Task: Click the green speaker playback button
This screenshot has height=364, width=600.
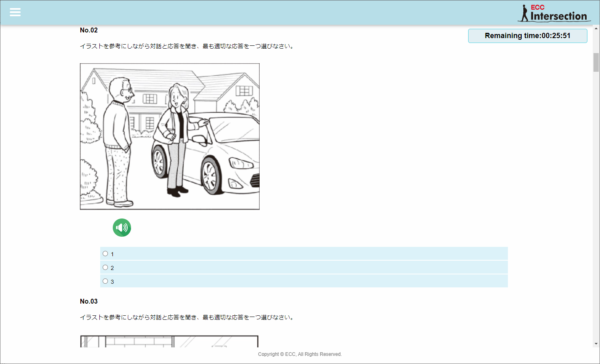Action: point(122,227)
